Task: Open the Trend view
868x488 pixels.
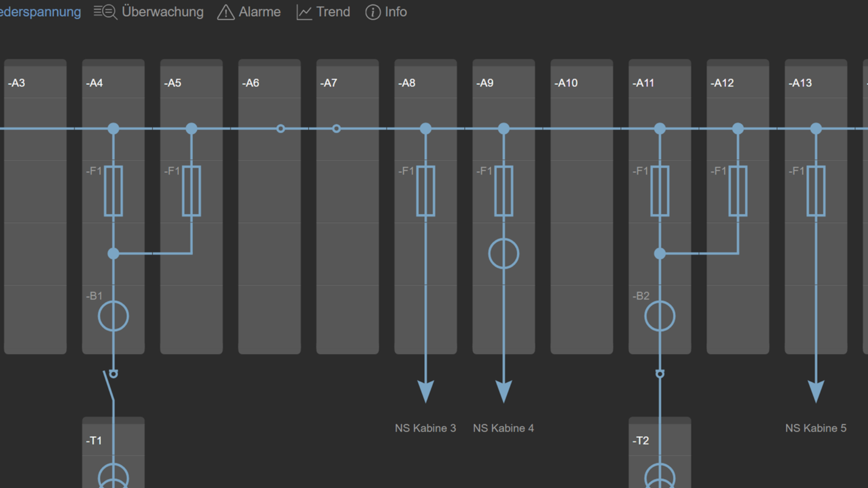Action: pyautogui.click(x=323, y=12)
